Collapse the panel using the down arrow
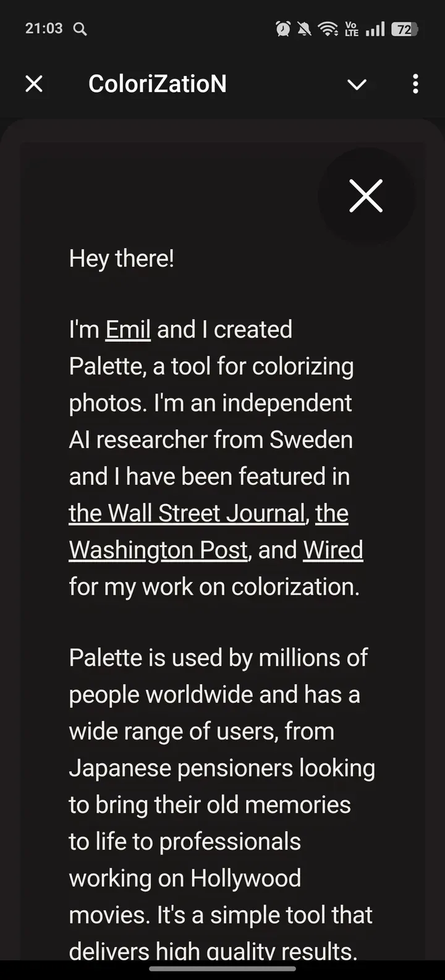This screenshot has width=445, height=980. click(x=357, y=85)
